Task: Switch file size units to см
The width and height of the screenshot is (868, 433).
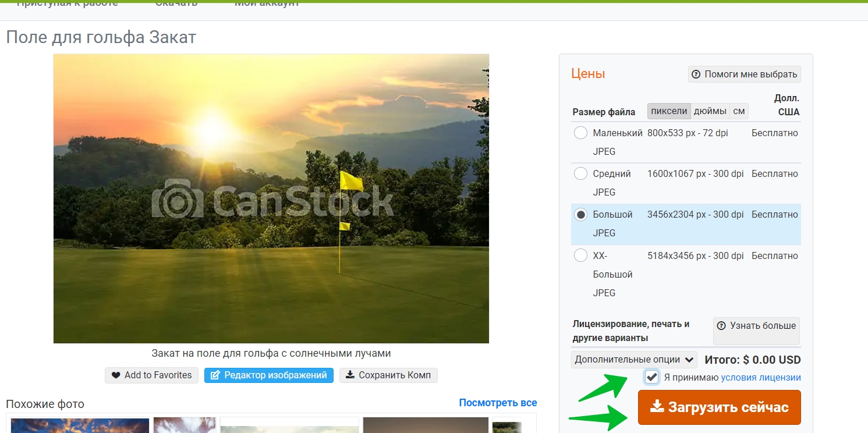Action: [739, 111]
